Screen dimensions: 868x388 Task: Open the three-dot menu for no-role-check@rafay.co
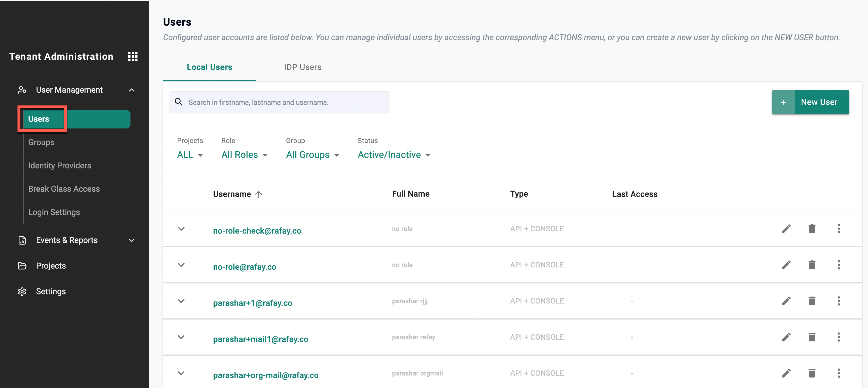point(838,229)
